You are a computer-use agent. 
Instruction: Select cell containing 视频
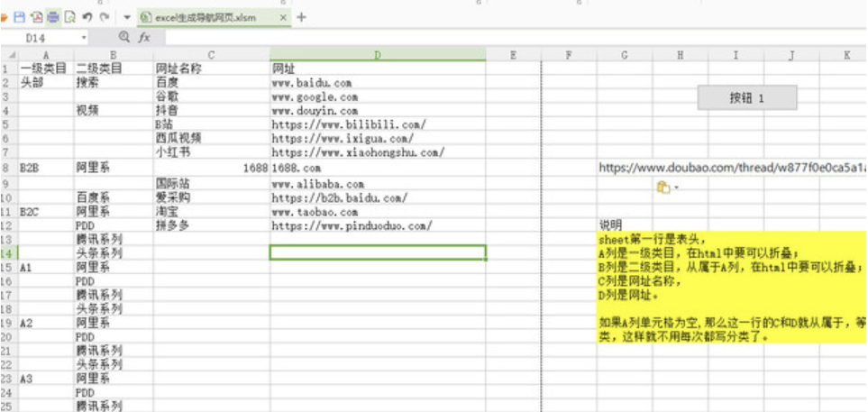(114, 110)
